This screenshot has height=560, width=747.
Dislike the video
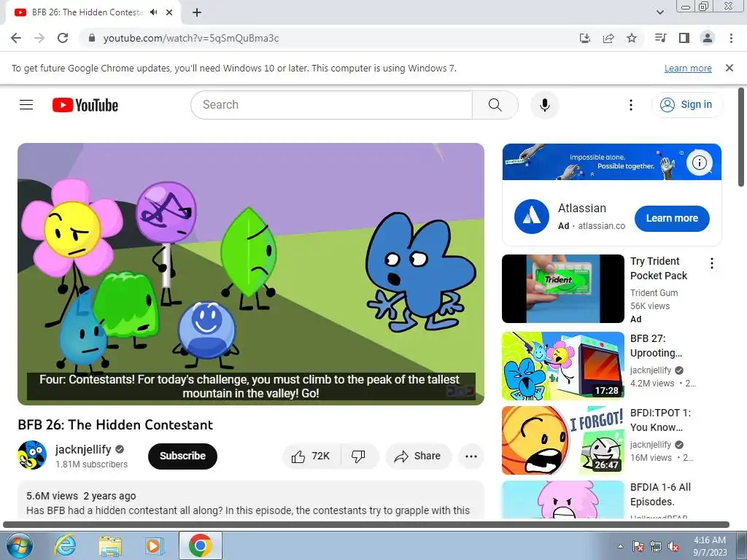359,456
